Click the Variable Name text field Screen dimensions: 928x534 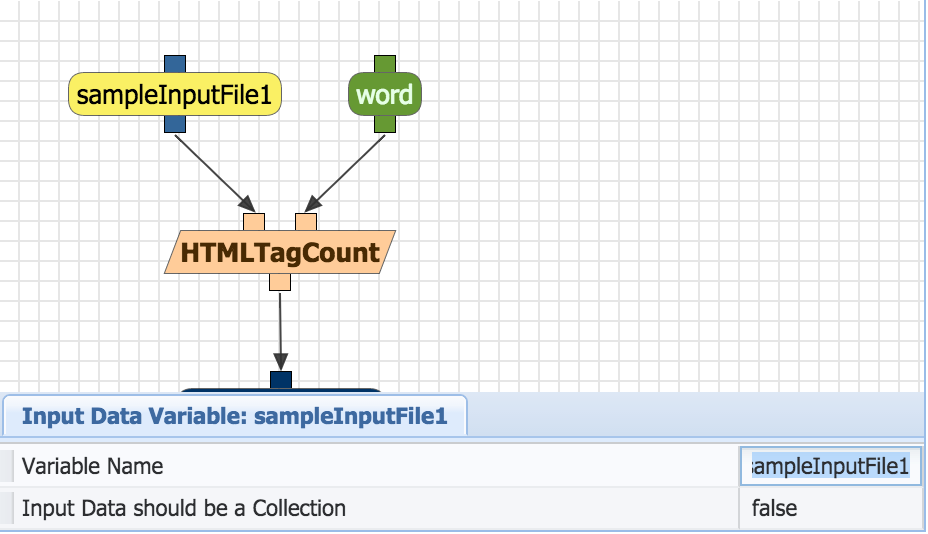[x=831, y=466]
